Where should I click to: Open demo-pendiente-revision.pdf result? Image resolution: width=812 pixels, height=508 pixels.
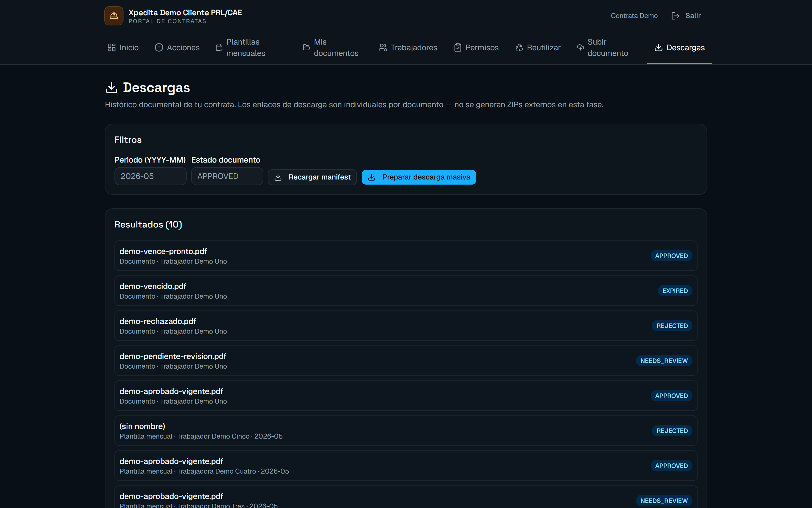tap(406, 360)
